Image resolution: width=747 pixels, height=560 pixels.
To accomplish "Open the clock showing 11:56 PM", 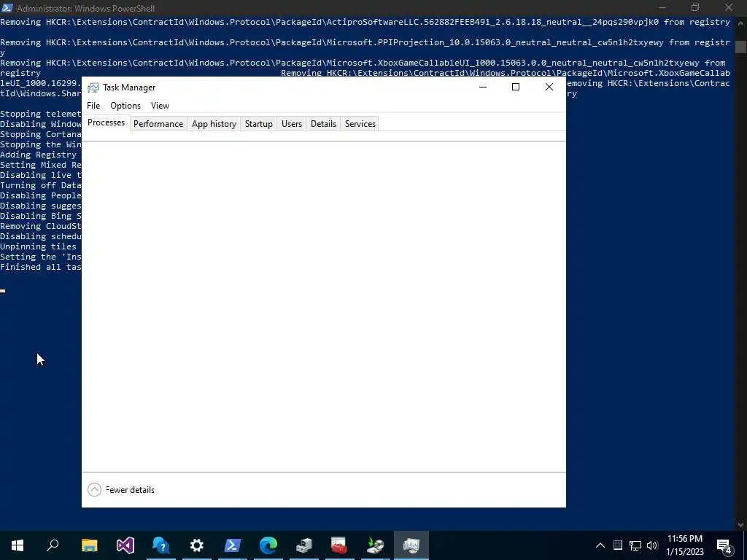I will click(684, 545).
